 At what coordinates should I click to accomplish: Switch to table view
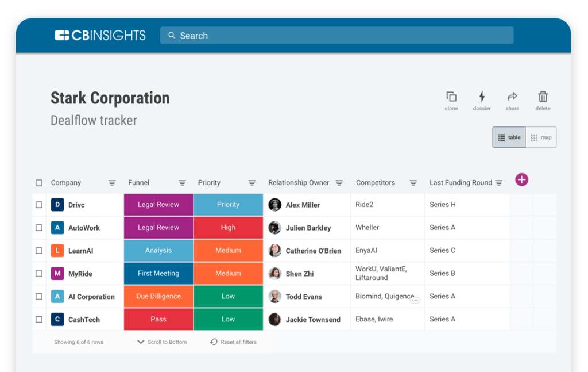tap(509, 137)
